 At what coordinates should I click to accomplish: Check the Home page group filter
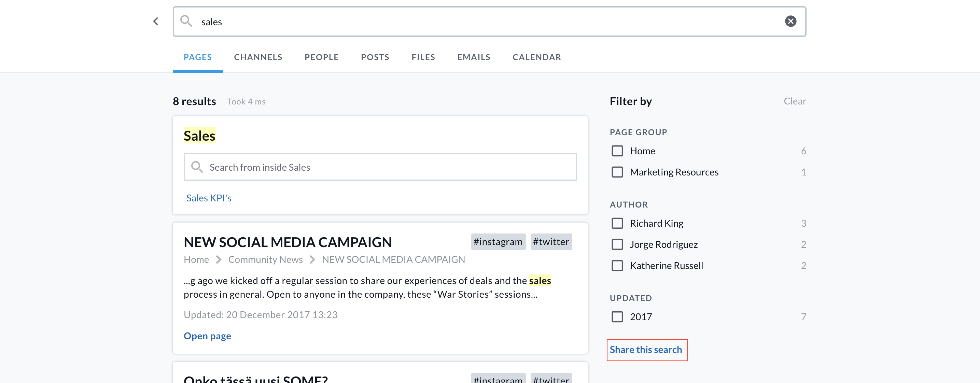pos(617,151)
